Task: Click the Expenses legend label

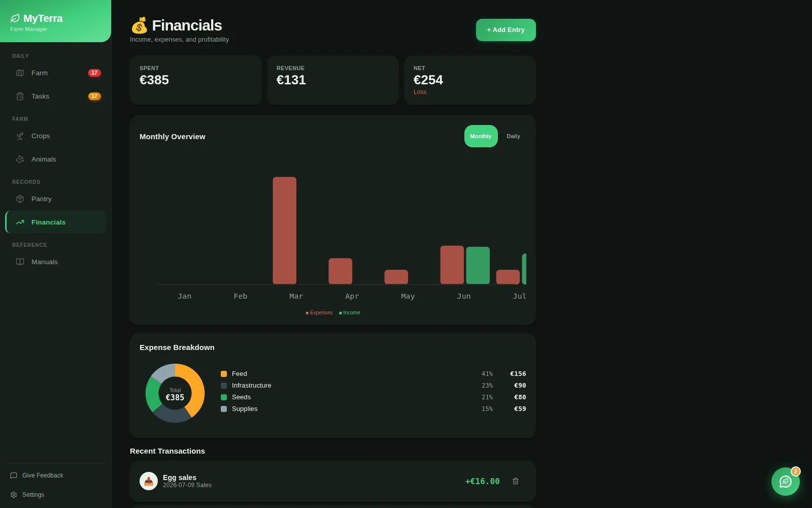Action: click(x=319, y=313)
